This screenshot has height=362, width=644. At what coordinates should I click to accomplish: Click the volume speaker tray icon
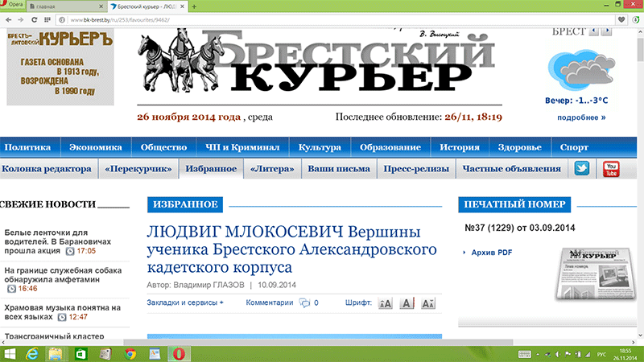(x=558, y=354)
